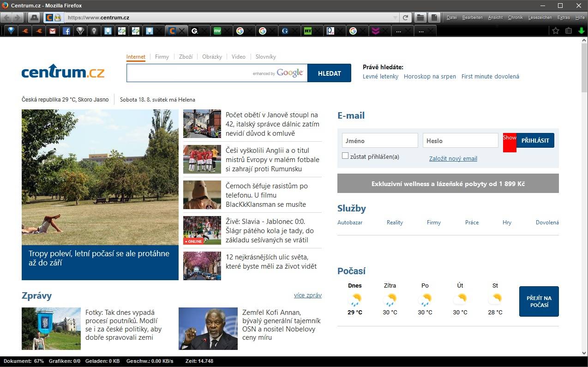Screen dimensions: 588x367
Task: Open the 'Horoskop na srpen' link
Action: [430, 77]
